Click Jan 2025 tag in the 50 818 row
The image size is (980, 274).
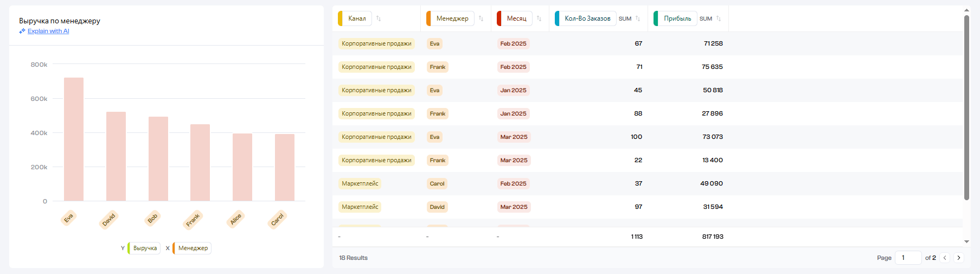pos(513,90)
